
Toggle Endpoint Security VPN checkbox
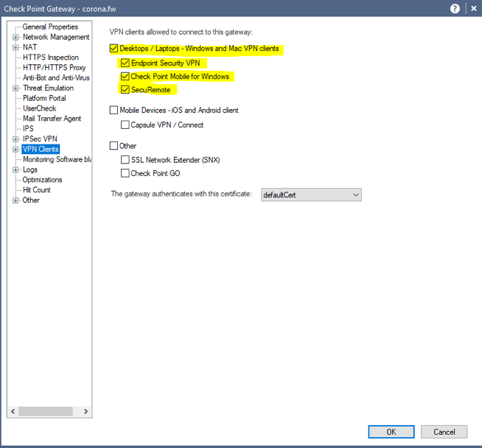point(125,63)
